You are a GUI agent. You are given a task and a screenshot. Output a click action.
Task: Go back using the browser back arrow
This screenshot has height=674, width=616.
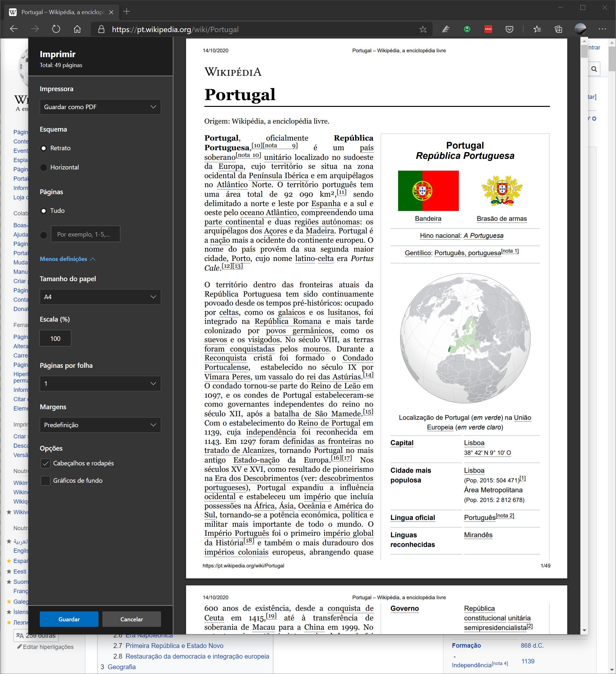[x=14, y=29]
